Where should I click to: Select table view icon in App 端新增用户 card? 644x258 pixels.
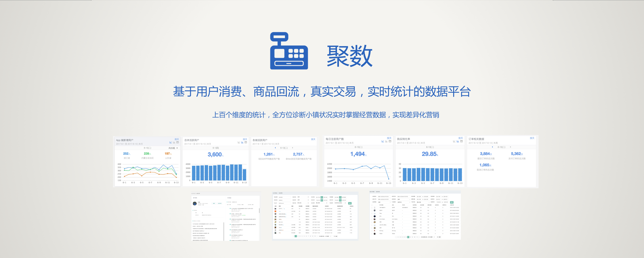[177, 142]
